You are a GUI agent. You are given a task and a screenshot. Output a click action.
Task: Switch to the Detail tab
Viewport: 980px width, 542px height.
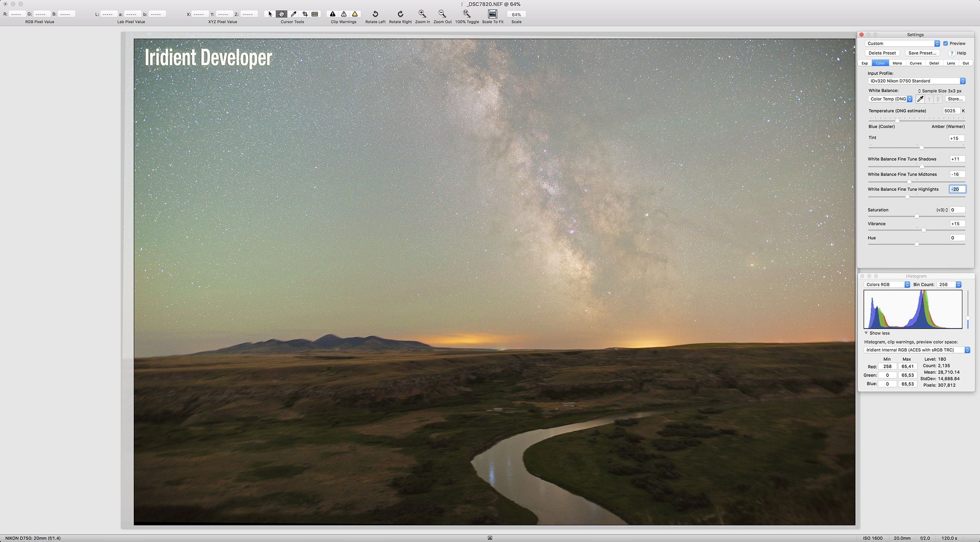[934, 63]
